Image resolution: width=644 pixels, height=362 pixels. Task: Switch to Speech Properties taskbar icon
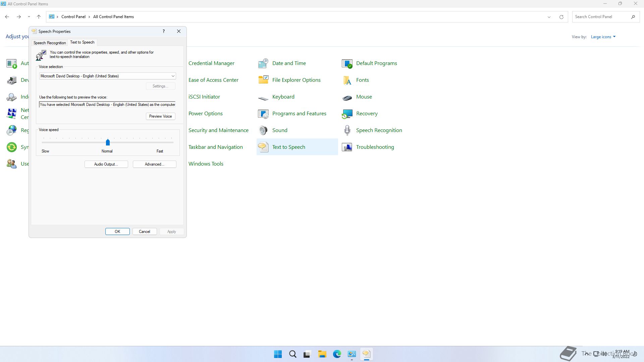click(x=366, y=354)
